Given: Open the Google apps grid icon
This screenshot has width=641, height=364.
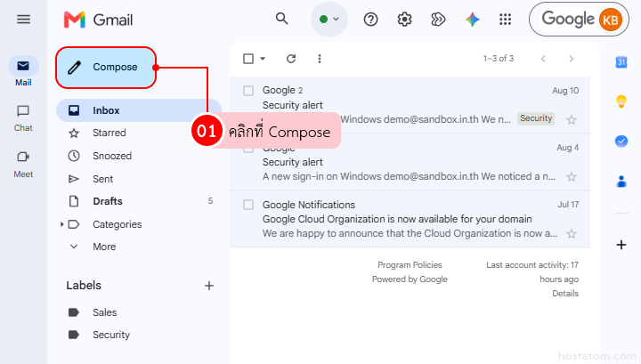Looking at the screenshot, I should (x=506, y=20).
